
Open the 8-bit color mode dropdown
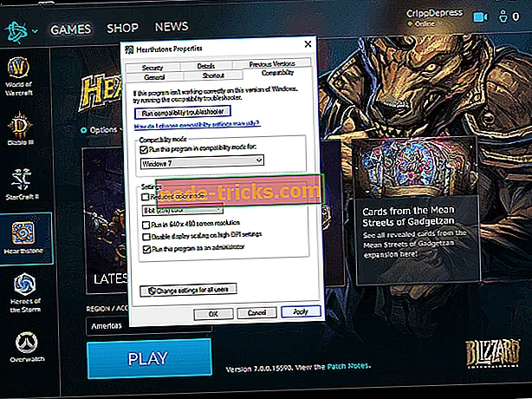pyautogui.click(x=183, y=210)
